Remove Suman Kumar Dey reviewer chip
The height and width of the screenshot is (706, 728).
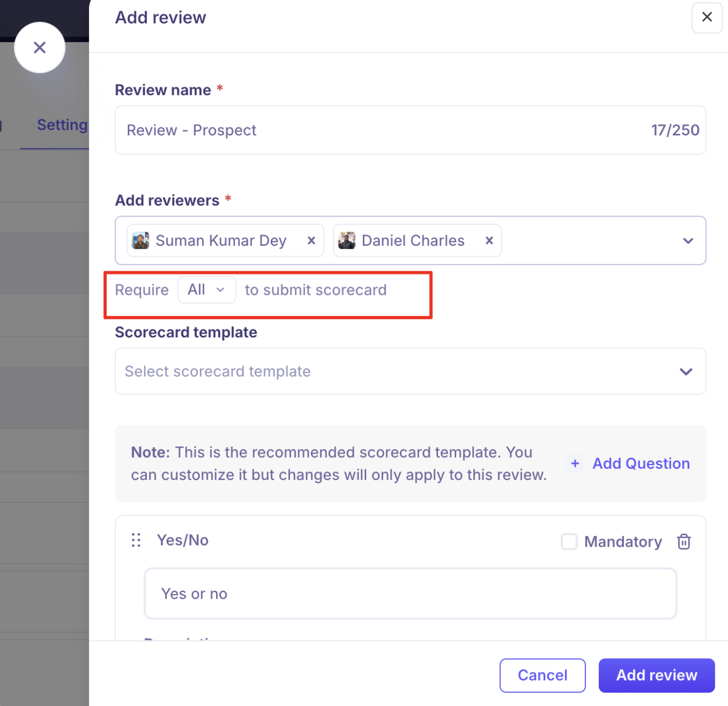pos(311,241)
